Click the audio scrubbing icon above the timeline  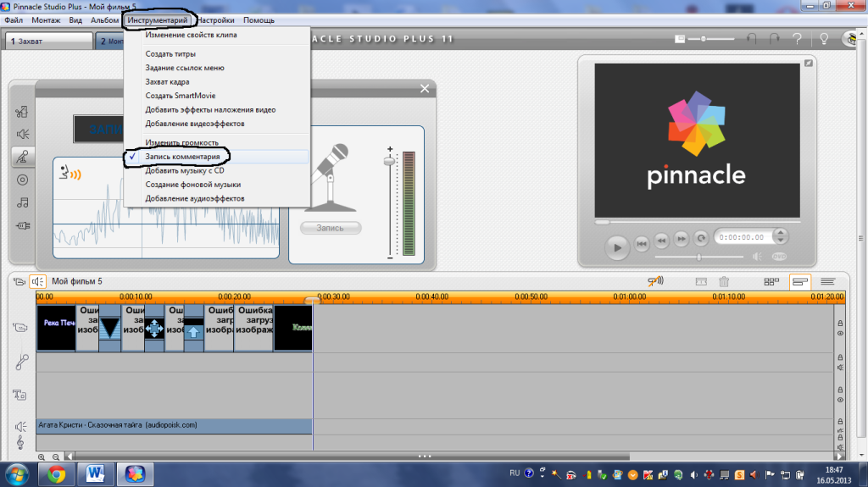tap(655, 282)
